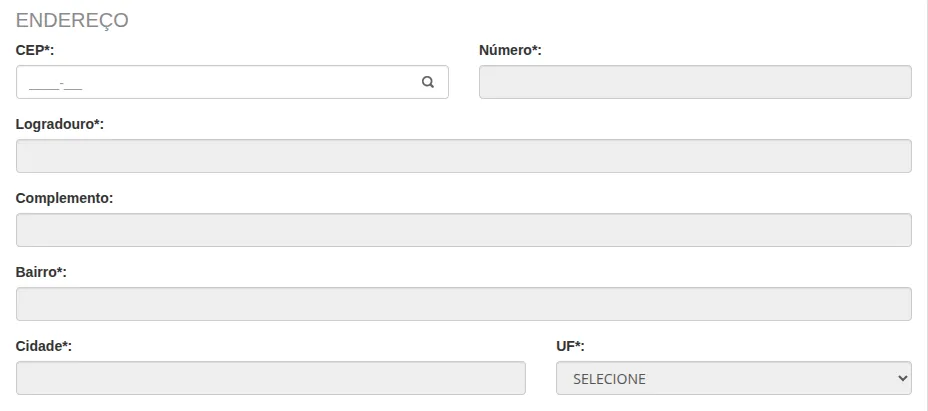Click into the Bairro field
Viewport: 928px width, 411px height.
click(x=463, y=304)
